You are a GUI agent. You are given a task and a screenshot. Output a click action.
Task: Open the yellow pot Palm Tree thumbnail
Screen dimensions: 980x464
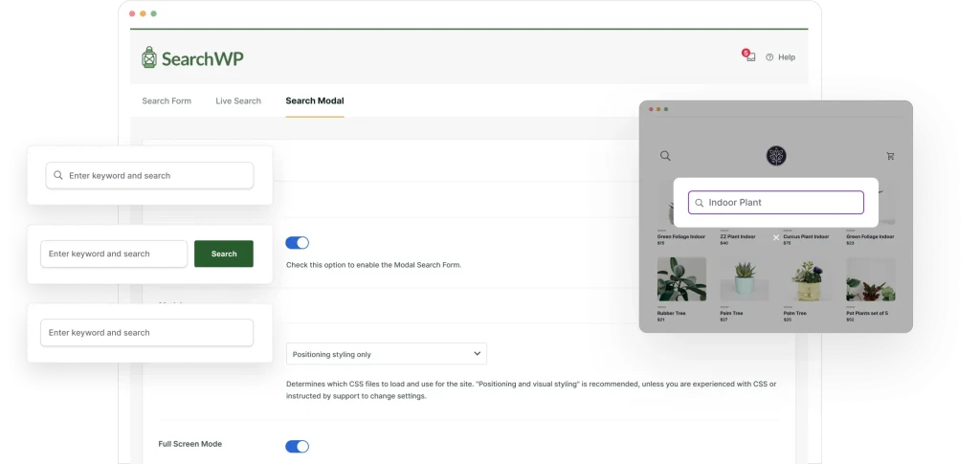[808, 279]
